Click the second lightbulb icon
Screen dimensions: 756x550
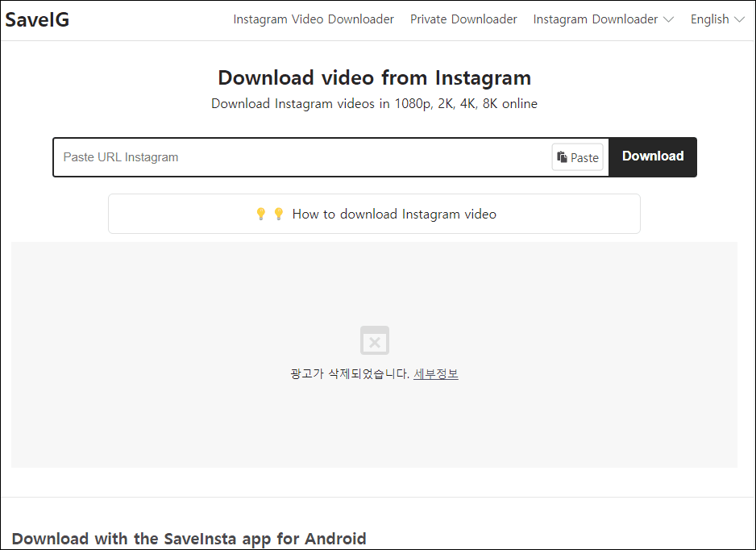click(278, 214)
